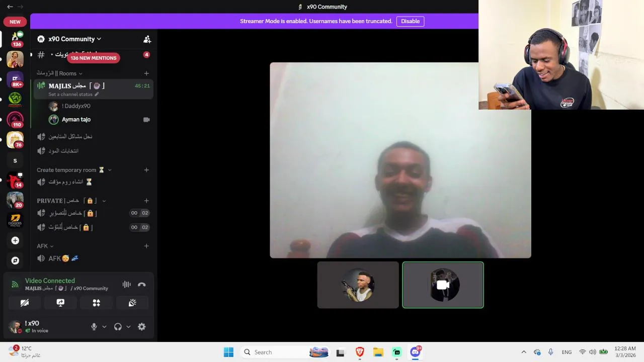Set a channel status for MAJLIS
The height and width of the screenshot is (362, 644).
73,95
